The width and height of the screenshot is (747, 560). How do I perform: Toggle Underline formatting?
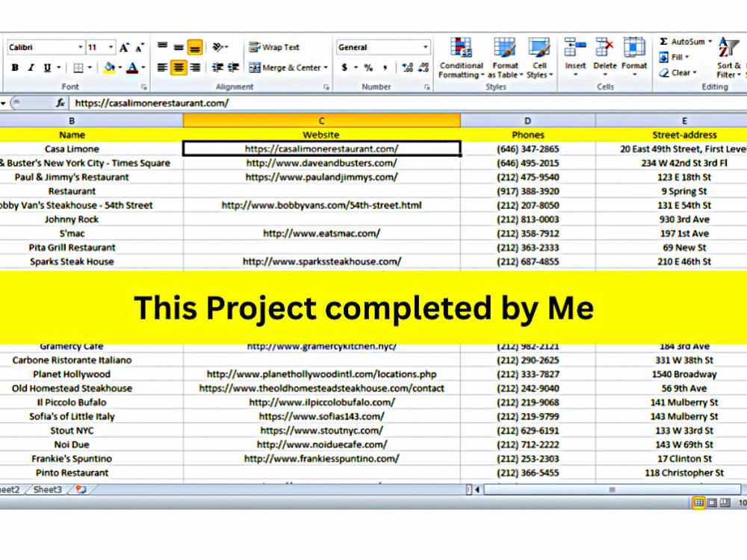(47, 68)
